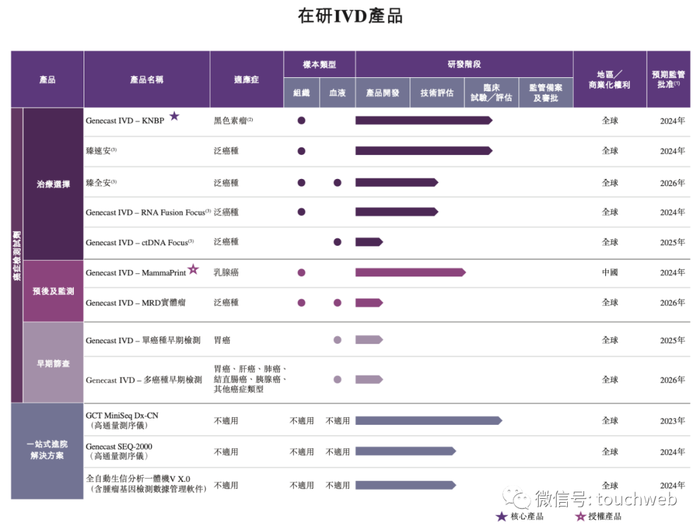Click the tissue sample dot in the 臻速安 row
Image resolution: width=700 pixels, height=530 pixels.
tap(301, 151)
